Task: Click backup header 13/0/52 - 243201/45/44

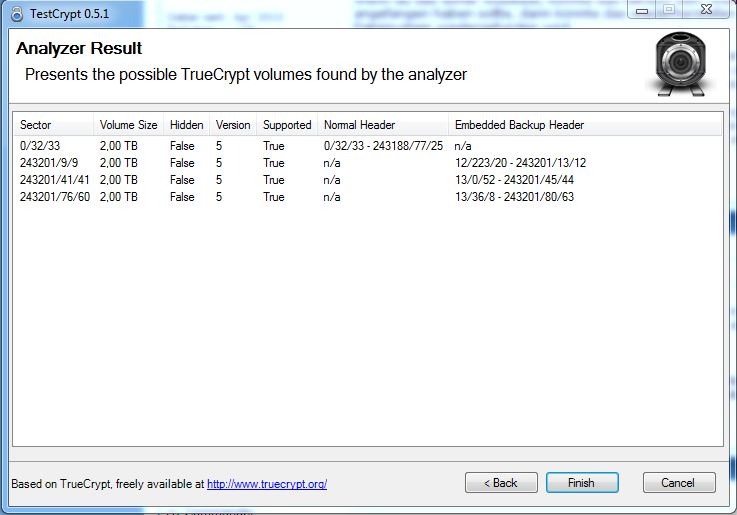Action: 514,180
